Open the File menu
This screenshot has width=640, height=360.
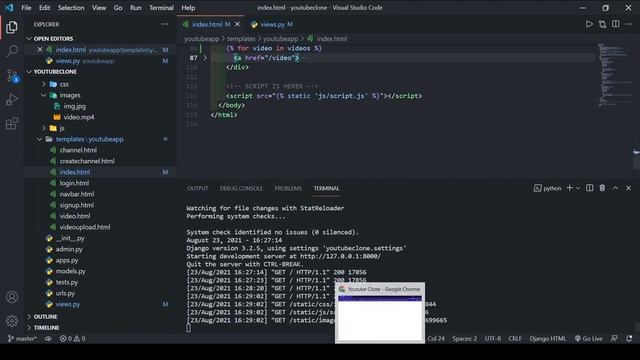pyautogui.click(x=26, y=8)
